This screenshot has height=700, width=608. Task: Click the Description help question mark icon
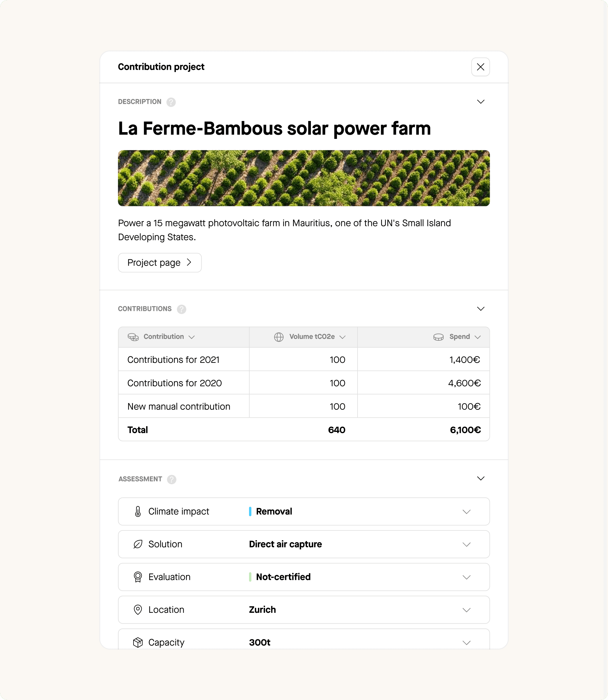pos(171,102)
